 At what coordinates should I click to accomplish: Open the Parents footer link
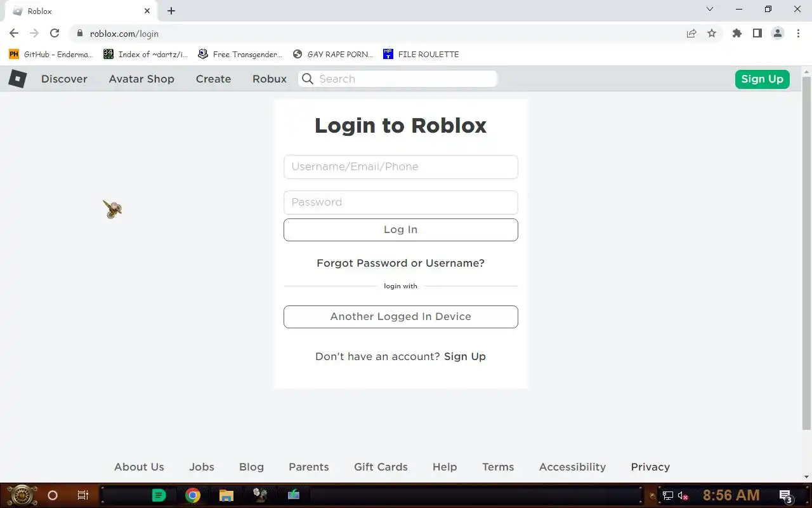point(309,467)
